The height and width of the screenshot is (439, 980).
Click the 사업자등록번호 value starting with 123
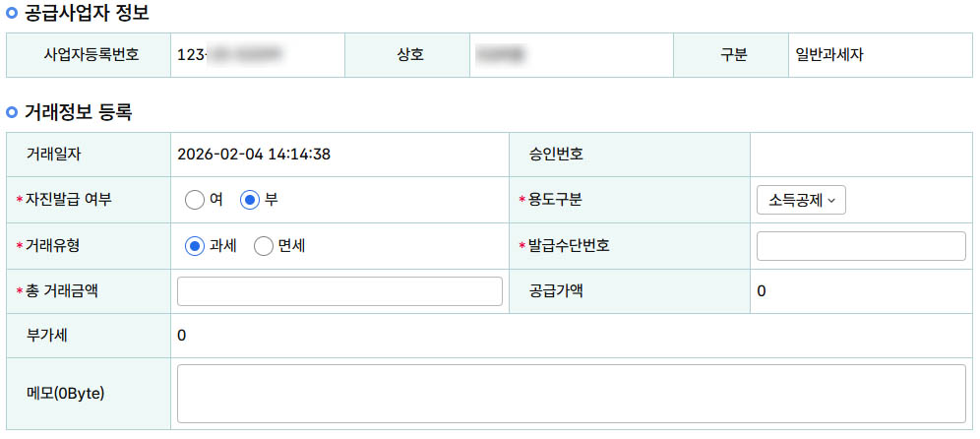tap(228, 55)
